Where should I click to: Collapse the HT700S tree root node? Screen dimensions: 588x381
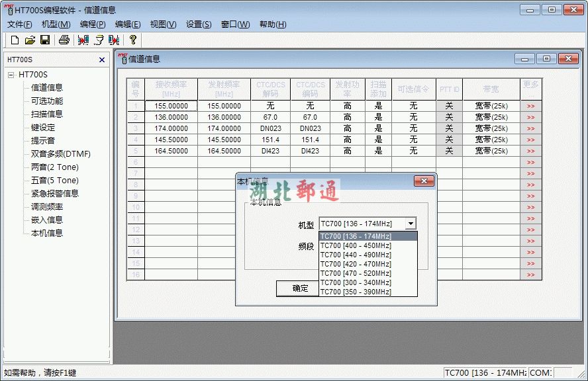coord(11,75)
